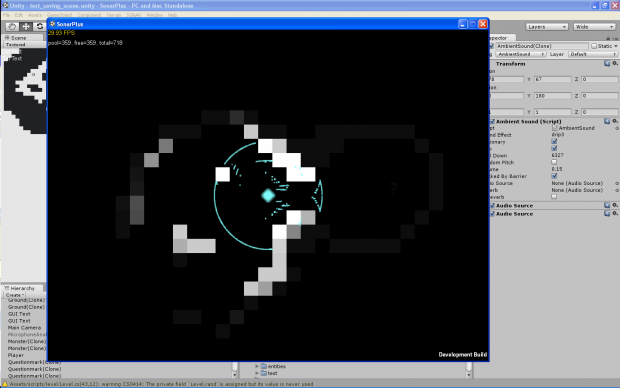This screenshot has width=620, height=388.
Task: Open gear menu of first Audio Source
Action: pyautogui.click(x=615, y=205)
